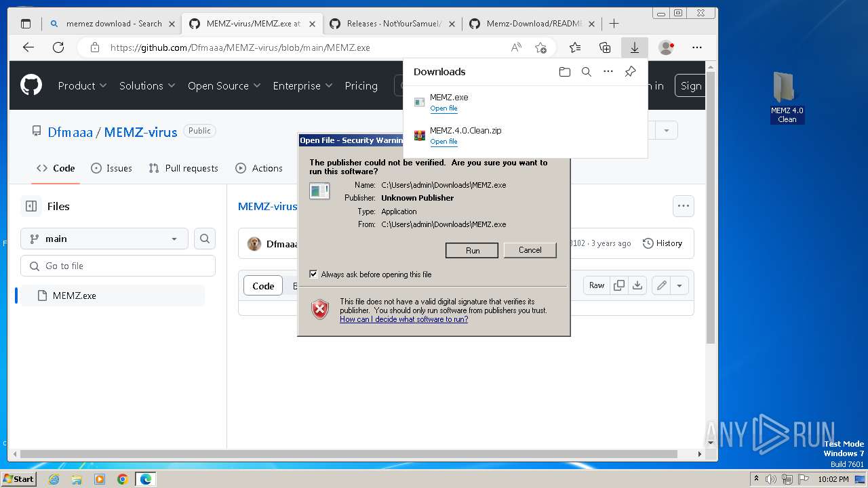Click the taskbar clock showing 10:02 PM
The image size is (868, 488).
pos(833,479)
